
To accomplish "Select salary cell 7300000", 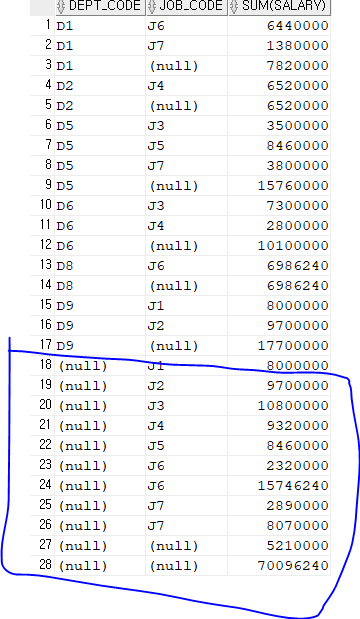I will click(298, 206).
